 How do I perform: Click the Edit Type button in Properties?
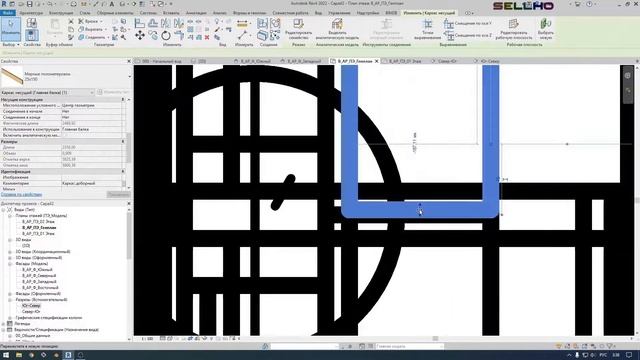pos(113,93)
